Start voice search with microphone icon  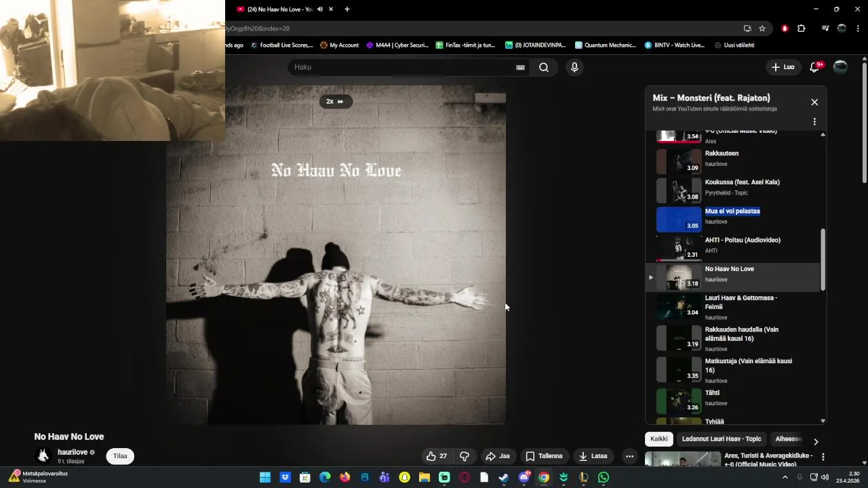point(574,67)
